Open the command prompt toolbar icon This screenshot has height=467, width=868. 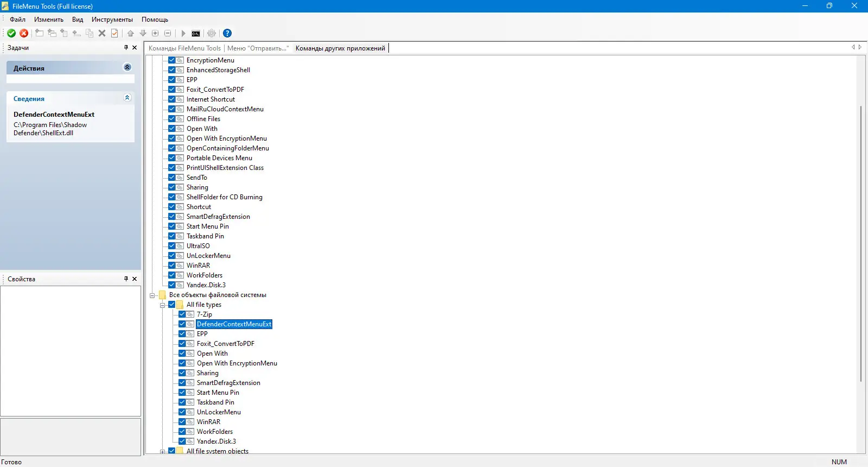(x=196, y=34)
